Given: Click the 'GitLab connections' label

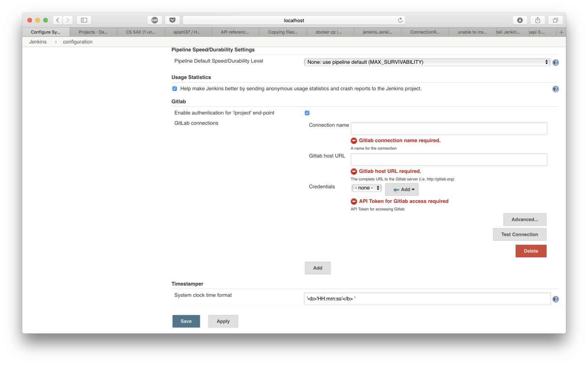Looking at the screenshot, I should [196, 123].
